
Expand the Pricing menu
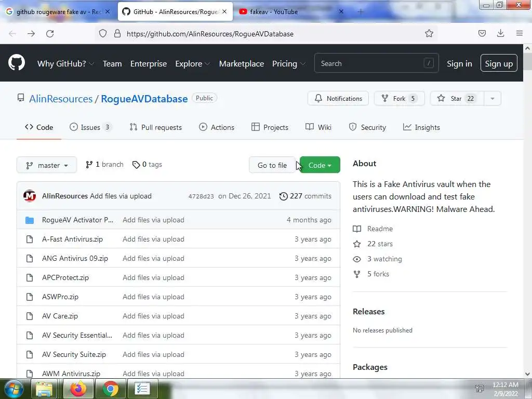point(289,63)
